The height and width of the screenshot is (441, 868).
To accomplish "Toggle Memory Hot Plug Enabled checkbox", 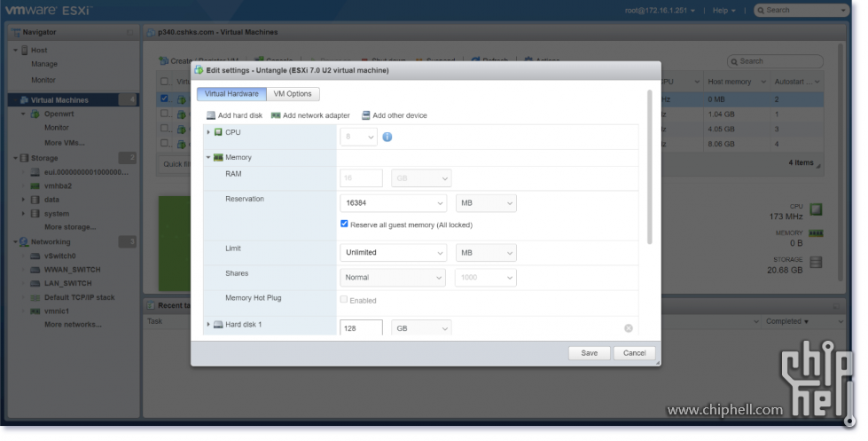I will coord(344,300).
